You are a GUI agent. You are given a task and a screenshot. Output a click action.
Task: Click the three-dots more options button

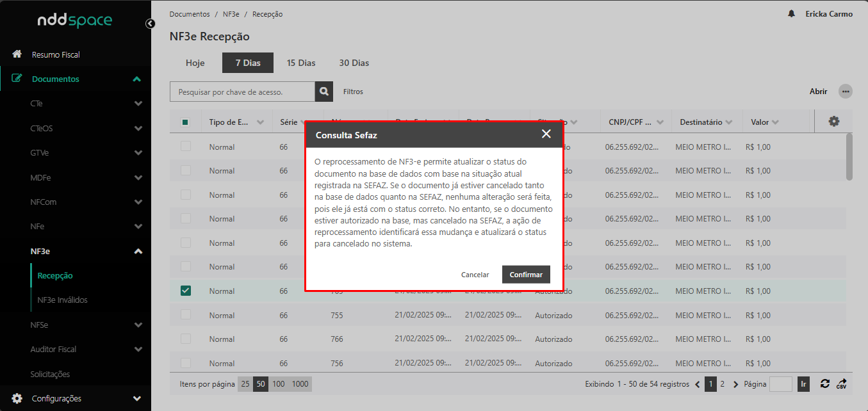pyautogui.click(x=846, y=92)
